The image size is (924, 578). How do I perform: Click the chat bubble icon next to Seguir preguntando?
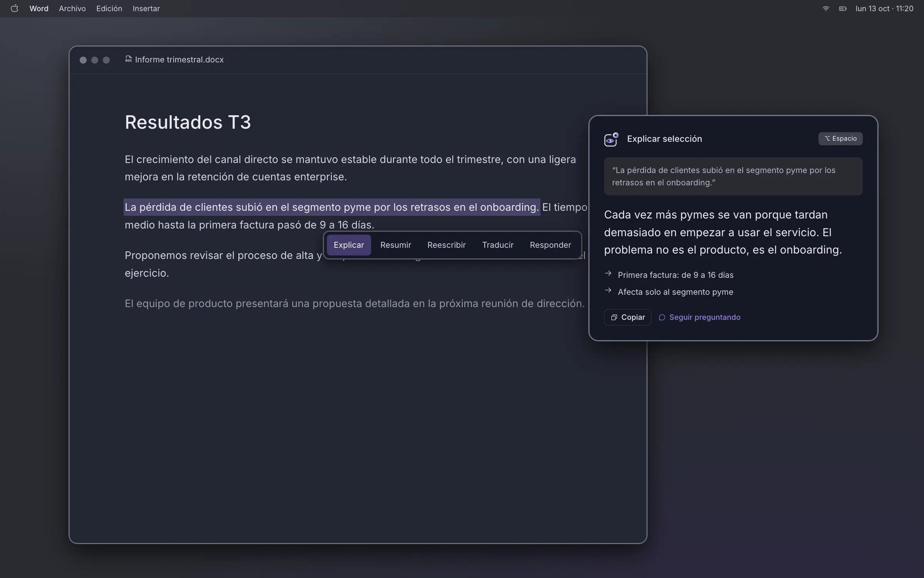tap(662, 318)
